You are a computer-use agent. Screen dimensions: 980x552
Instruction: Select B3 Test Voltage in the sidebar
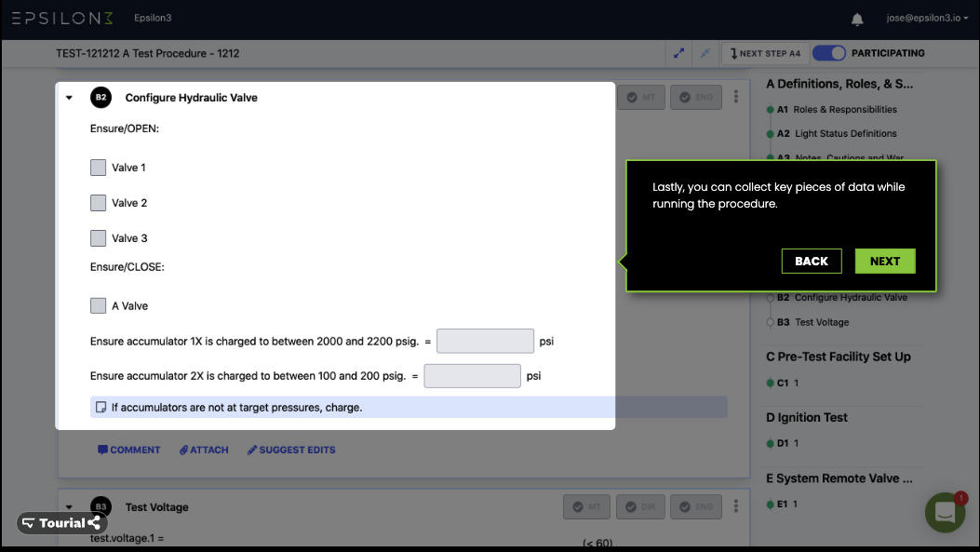pyautogui.click(x=825, y=322)
